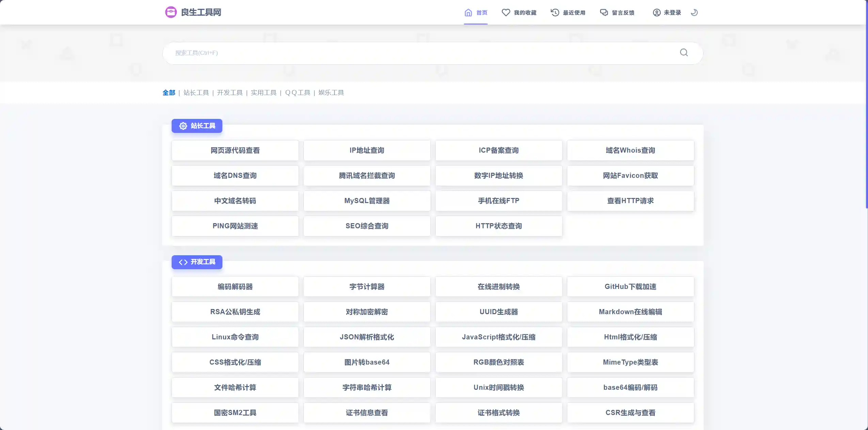Click the 良生工具网 logo icon
Viewport: 868px width, 430px height.
(170, 12)
